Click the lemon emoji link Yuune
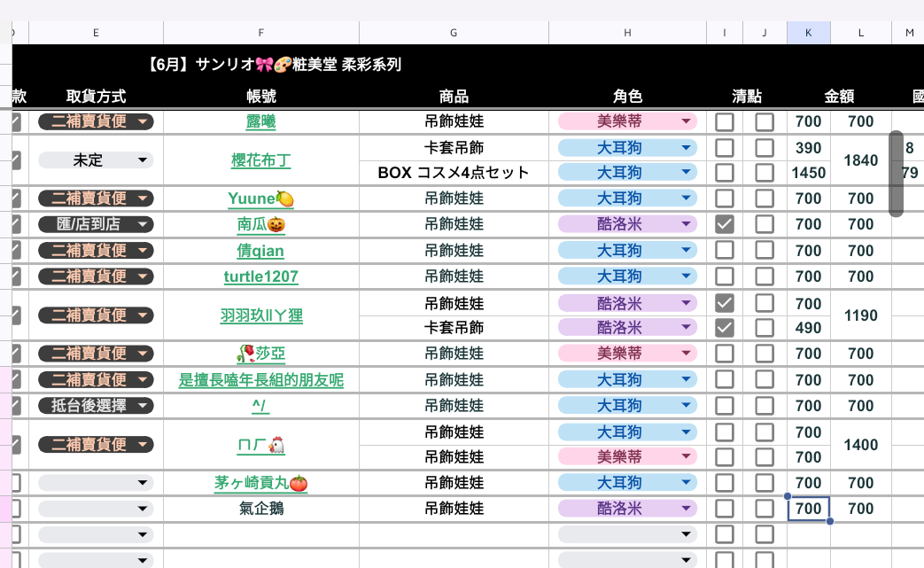Screen dimensions: 924x568 pyautogui.click(x=260, y=198)
